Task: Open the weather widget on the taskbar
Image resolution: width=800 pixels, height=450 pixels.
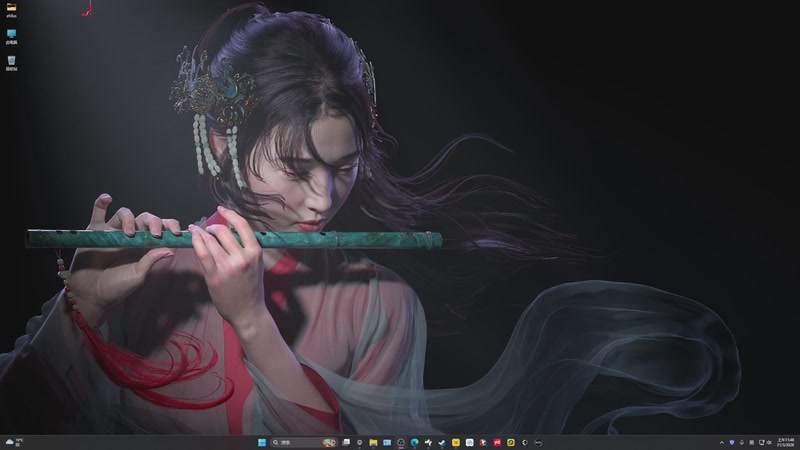Action: click(14, 442)
